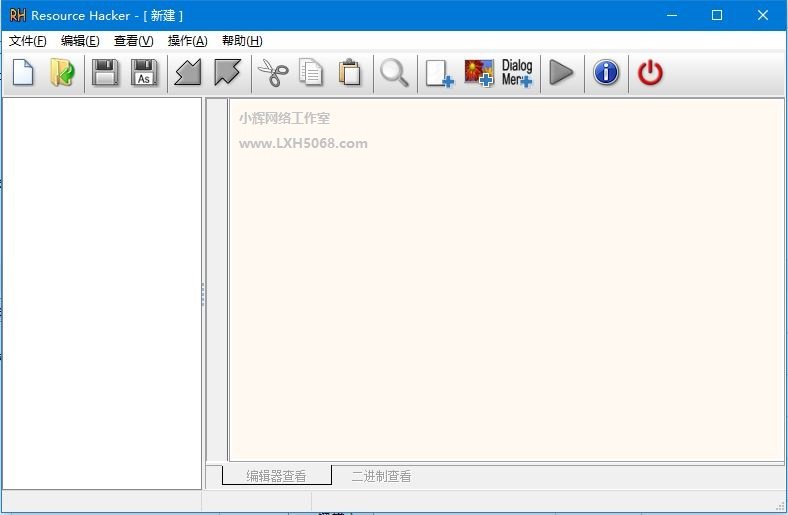Open the 查看(V) menu

(134, 41)
